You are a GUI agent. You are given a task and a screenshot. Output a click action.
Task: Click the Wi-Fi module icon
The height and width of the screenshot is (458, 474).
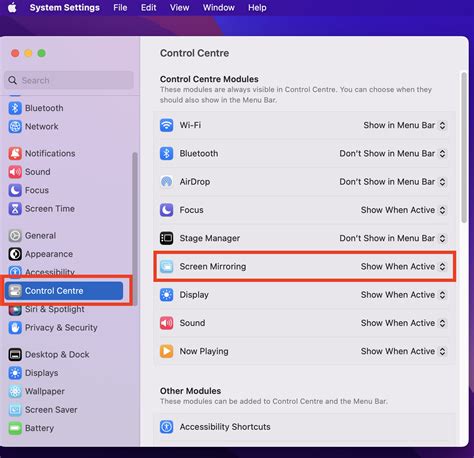(x=166, y=125)
